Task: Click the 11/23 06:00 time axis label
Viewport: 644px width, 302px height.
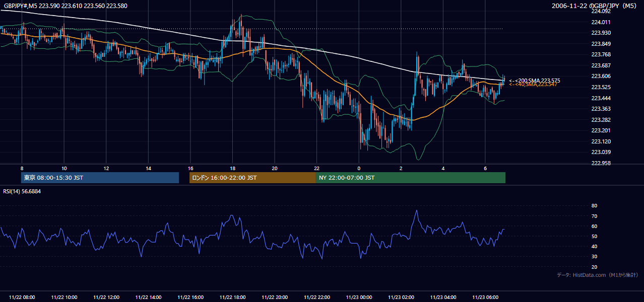Action: pos(485,297)
